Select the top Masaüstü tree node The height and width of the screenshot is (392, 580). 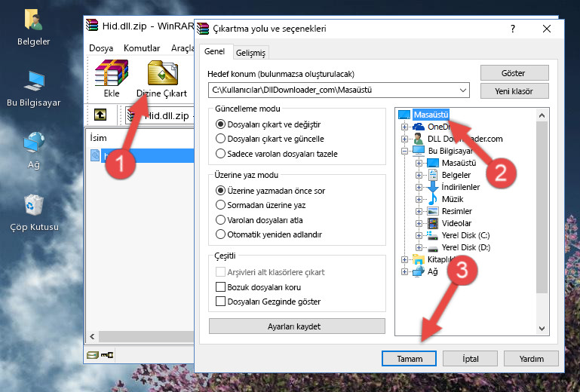tap(431, 115)
